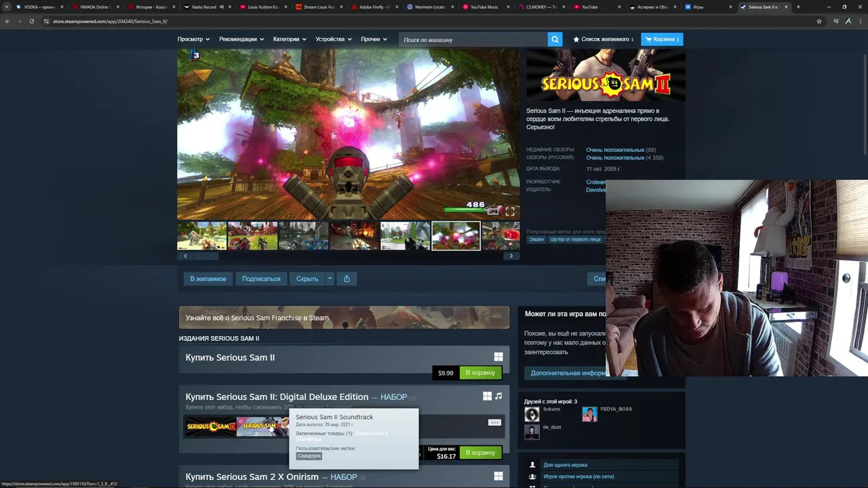
Task: Open the Serious Sam II bundle item image
Action: 210,426
